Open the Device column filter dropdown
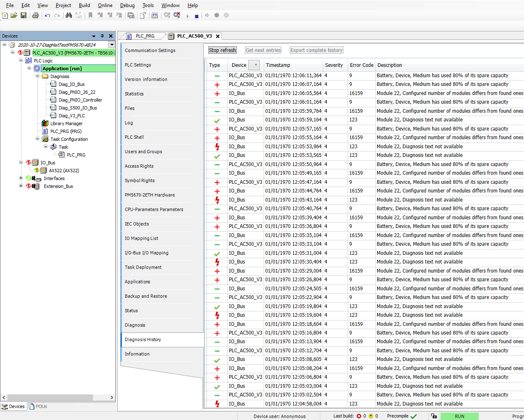This screenshot has height=420, width=524. pos(256,65)
